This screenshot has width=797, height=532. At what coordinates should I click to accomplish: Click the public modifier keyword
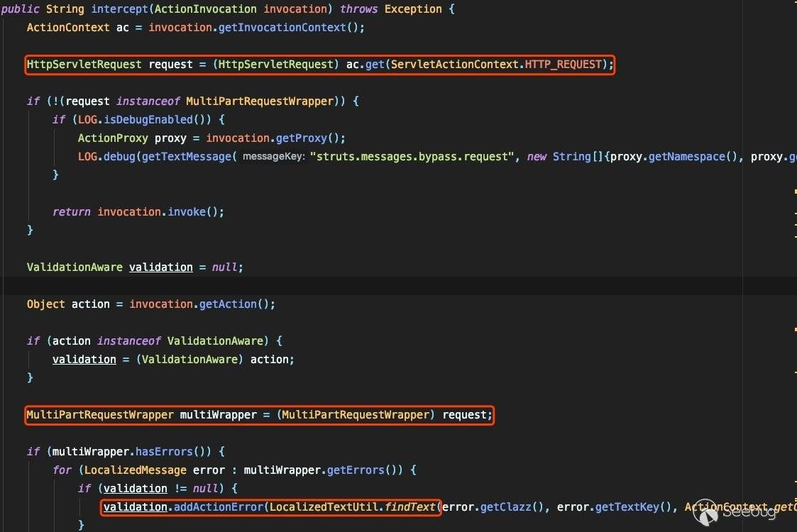coord(21,9)
